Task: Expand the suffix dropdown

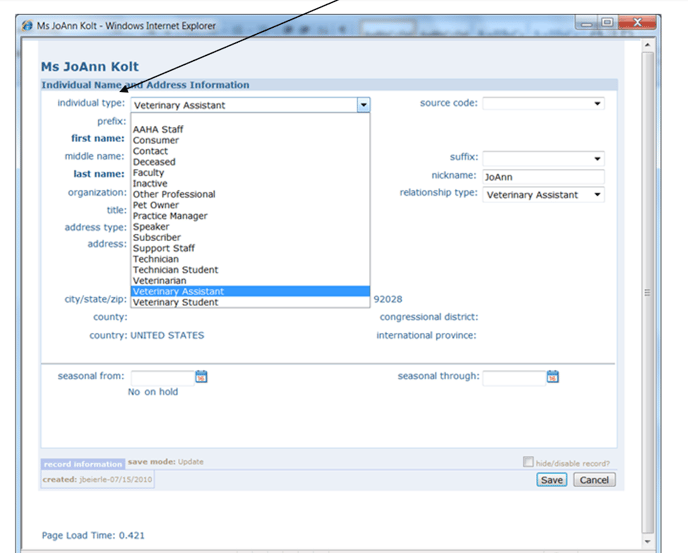Action: 597,158
